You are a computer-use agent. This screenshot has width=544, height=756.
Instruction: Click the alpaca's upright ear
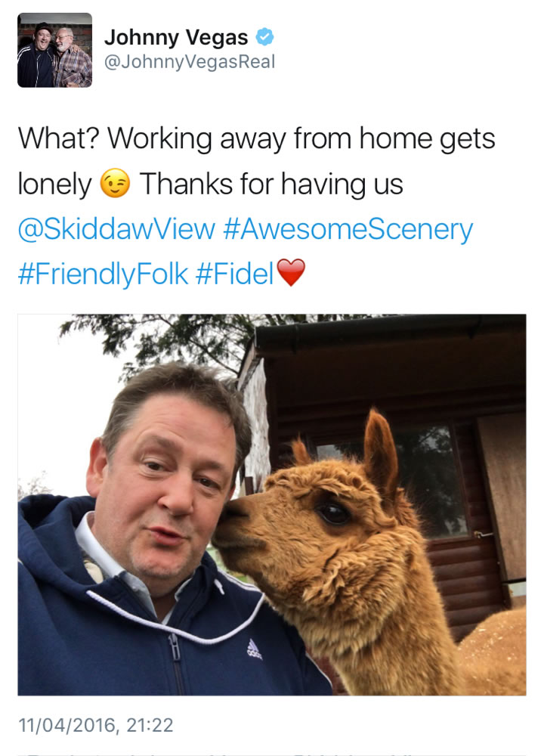pyautogui.click(x=380, y=451)
